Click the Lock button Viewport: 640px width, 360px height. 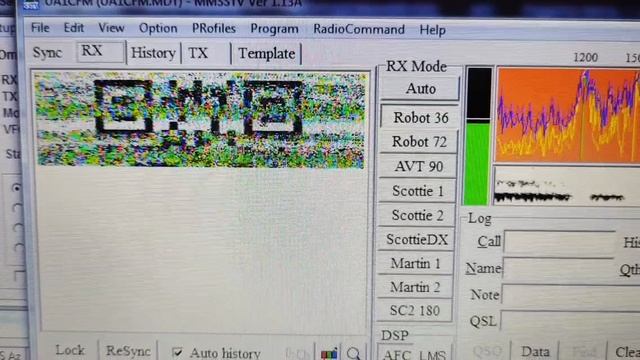click(x=69, y=350)
